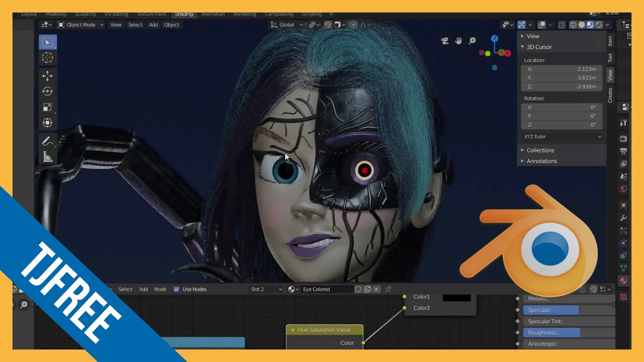Select the Scale tool
This screenshot has width=644, height=362.
pos(47,107)
